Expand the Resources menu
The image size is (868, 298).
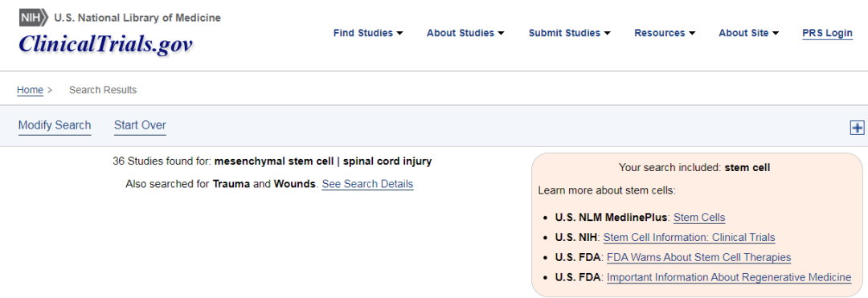coord(665,33)
